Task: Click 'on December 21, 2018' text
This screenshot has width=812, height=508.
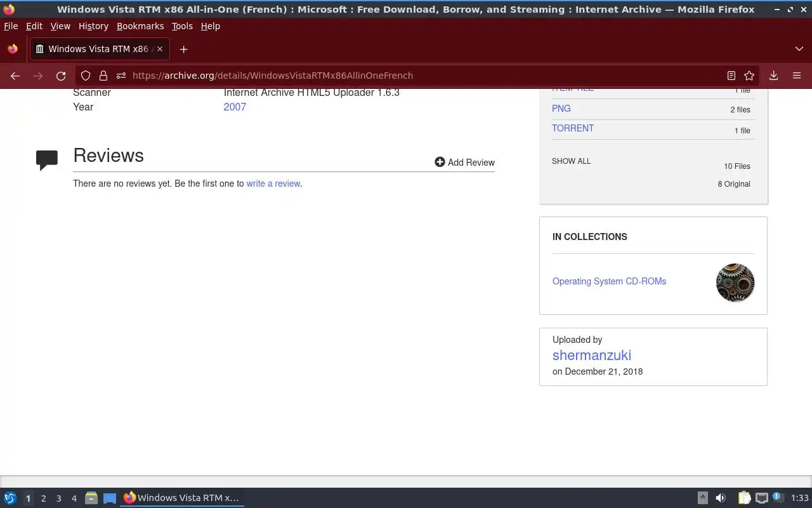Action: point(598,371)
